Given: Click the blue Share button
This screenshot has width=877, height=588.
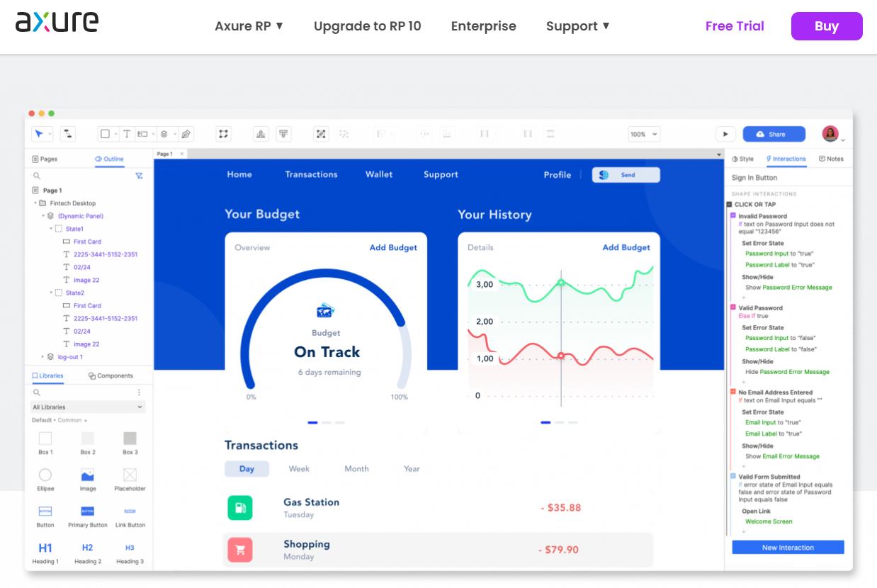Looking at the screenshot, I should [x=774, y=134].
